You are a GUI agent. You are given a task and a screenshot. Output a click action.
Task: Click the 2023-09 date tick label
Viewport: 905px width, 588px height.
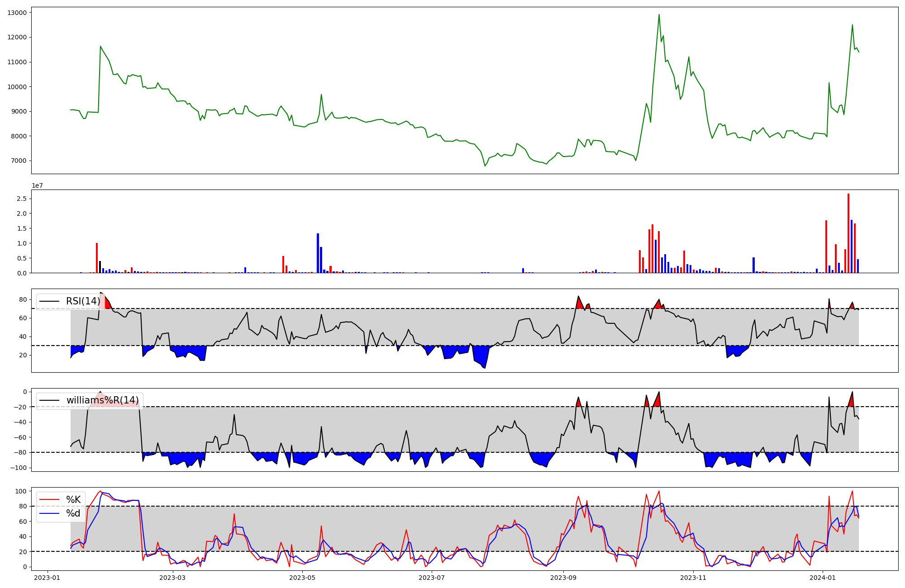pos(563,578)
